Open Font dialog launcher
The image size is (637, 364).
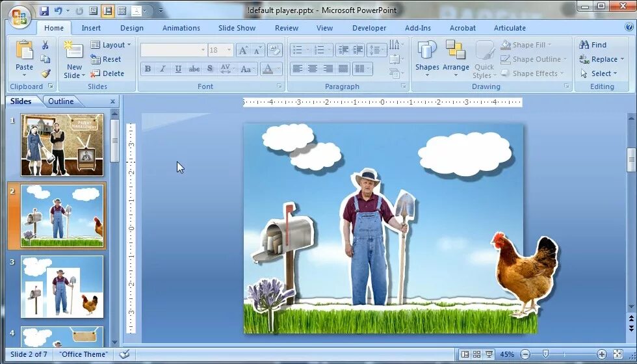point(279,86)
